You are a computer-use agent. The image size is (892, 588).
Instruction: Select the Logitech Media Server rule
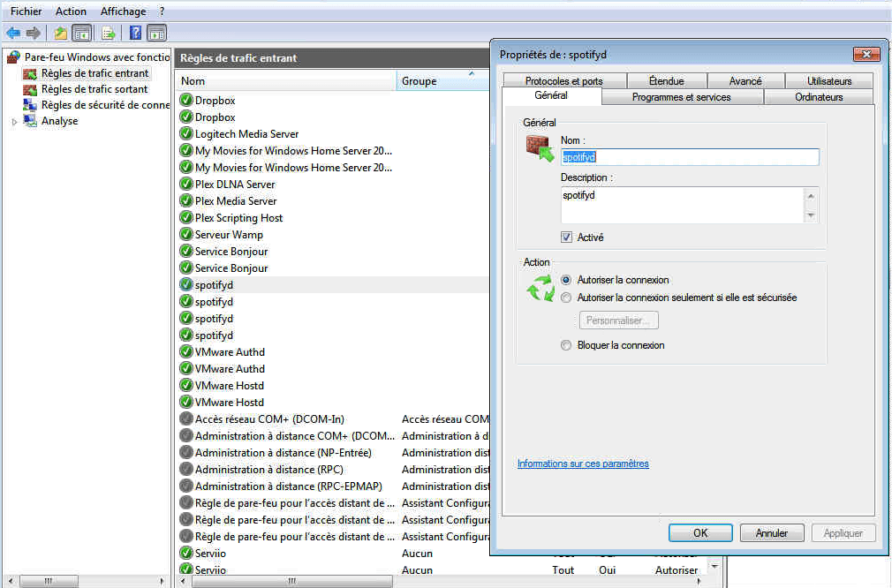(246, 133)
